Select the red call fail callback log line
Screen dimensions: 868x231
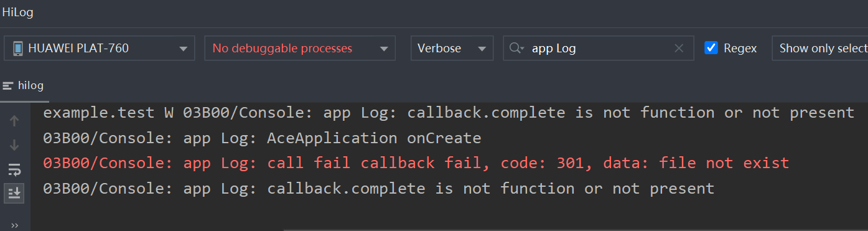click(x=416, y=163)
